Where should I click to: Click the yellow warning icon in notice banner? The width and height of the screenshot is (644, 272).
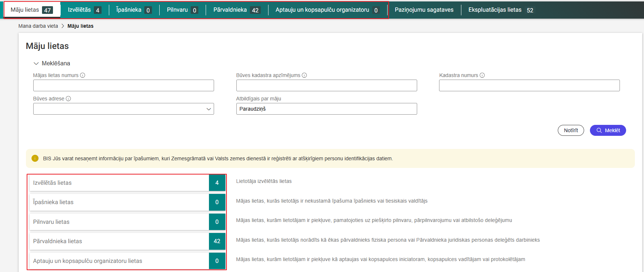[35, 158]
